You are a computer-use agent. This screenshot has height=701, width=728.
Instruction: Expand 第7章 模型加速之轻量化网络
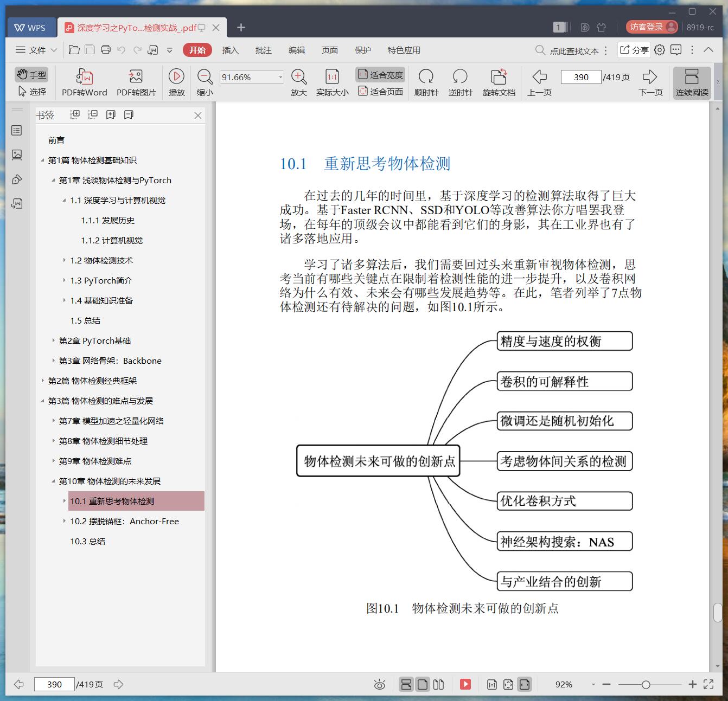point(53,421)
